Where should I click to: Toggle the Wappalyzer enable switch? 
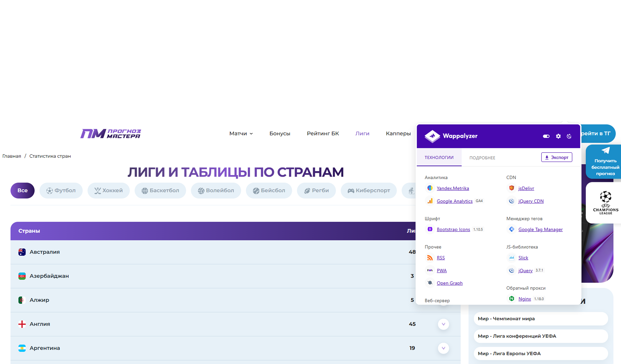click(x=546, y=136)
